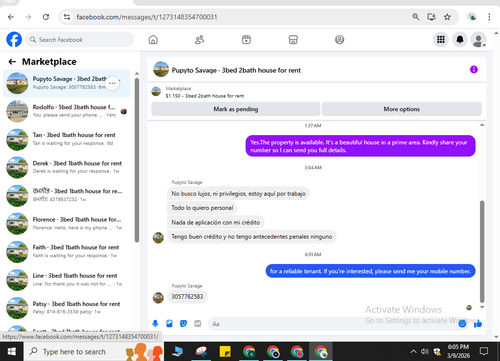
Task: Open conversation options for Pupyto Savage
Action: point(112,83)
